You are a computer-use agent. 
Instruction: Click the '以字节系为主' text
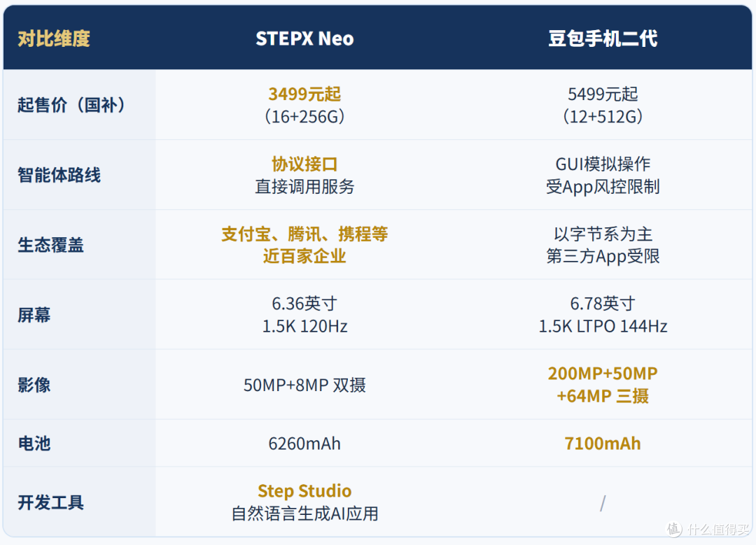point(603,234)
